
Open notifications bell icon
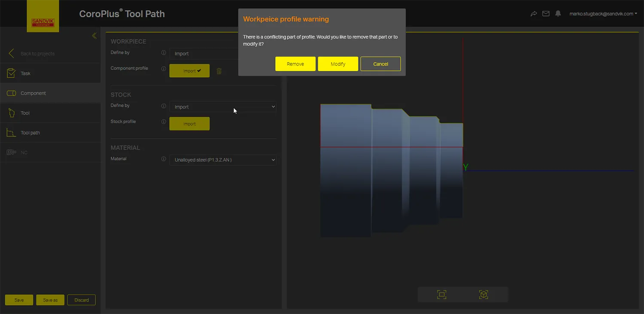(558, 14)
